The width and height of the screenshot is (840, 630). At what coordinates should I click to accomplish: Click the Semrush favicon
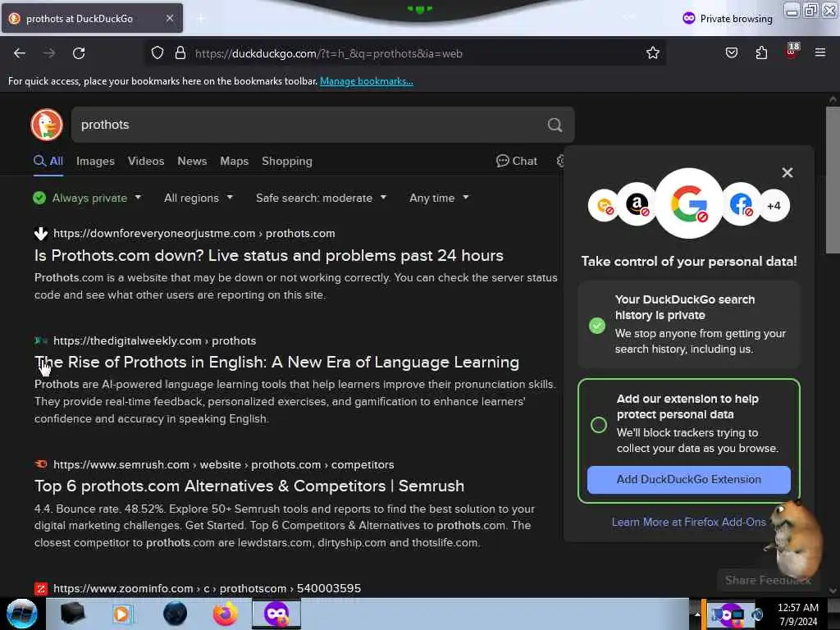tap(41, 464)
